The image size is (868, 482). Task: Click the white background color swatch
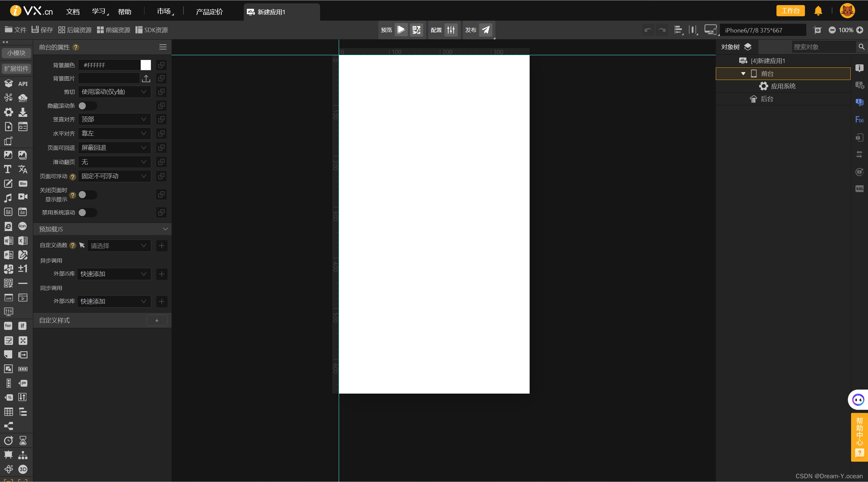[x=146, y=65]
